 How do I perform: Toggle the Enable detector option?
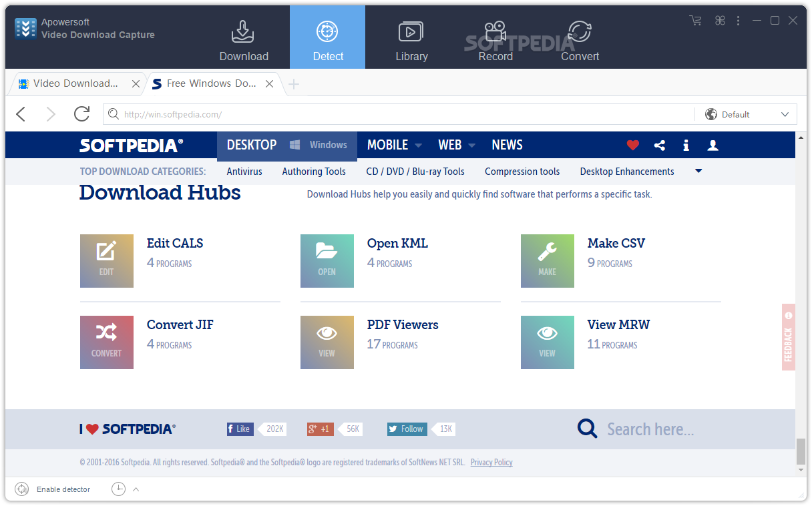(x=53, y=489)
